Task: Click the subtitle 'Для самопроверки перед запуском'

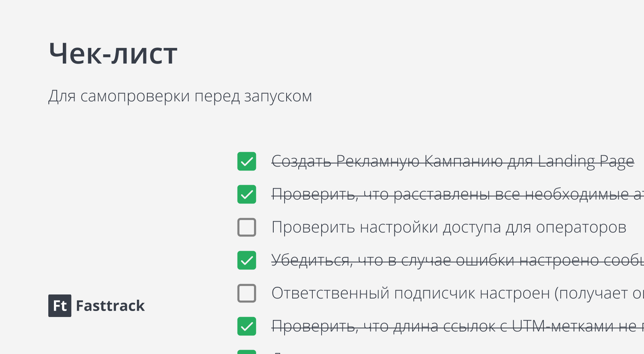Action: point(180,97)
